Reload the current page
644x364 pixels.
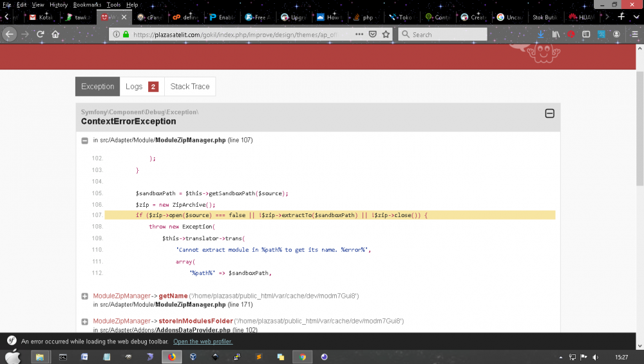coord(40,34)
